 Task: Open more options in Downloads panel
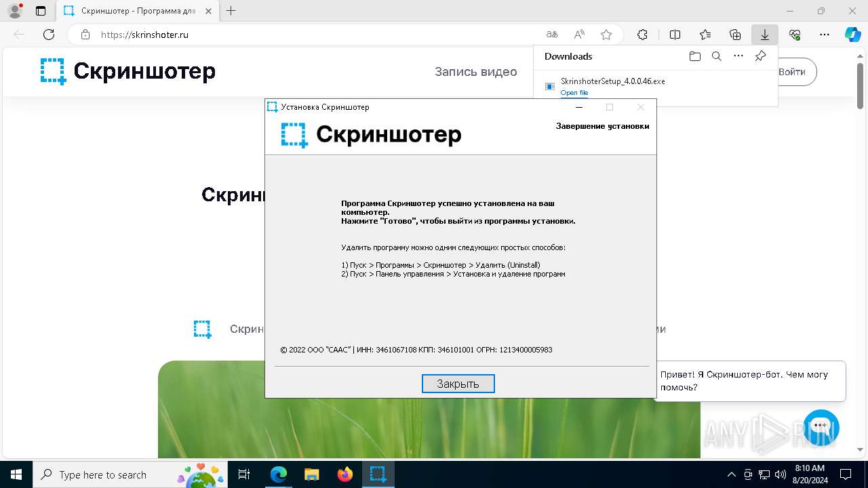point(738,56)
